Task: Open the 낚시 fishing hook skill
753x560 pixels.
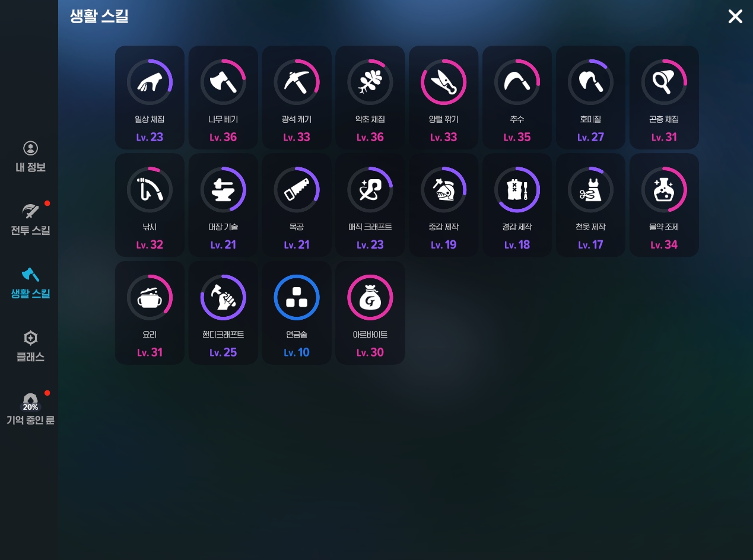Action: (x=150, y=190)
